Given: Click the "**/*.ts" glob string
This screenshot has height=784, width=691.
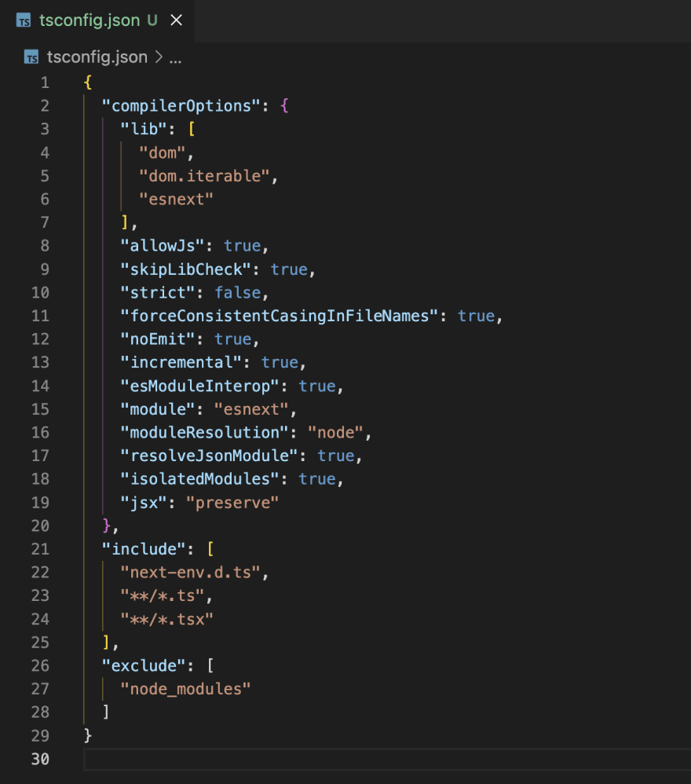Looking at the screenshot, I should [163, 596].
